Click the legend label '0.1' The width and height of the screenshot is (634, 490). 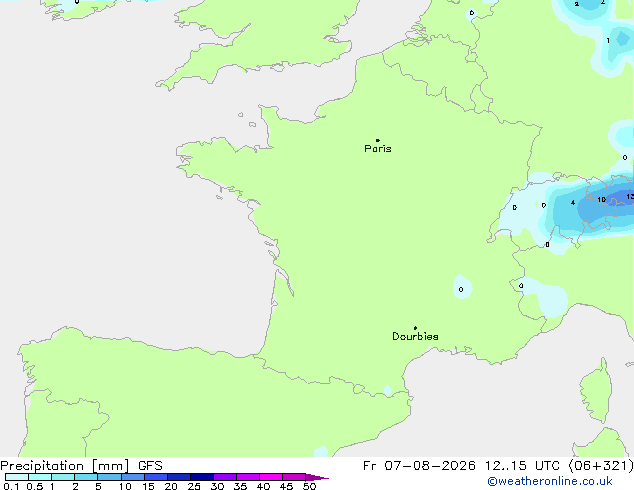pos(11,486)
